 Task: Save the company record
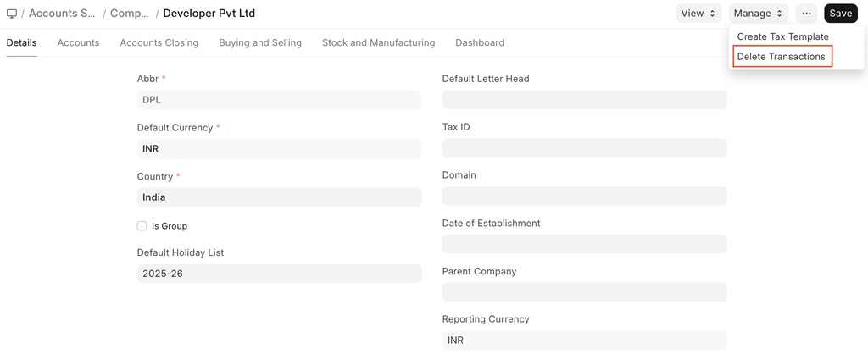[x=840, y=14]
